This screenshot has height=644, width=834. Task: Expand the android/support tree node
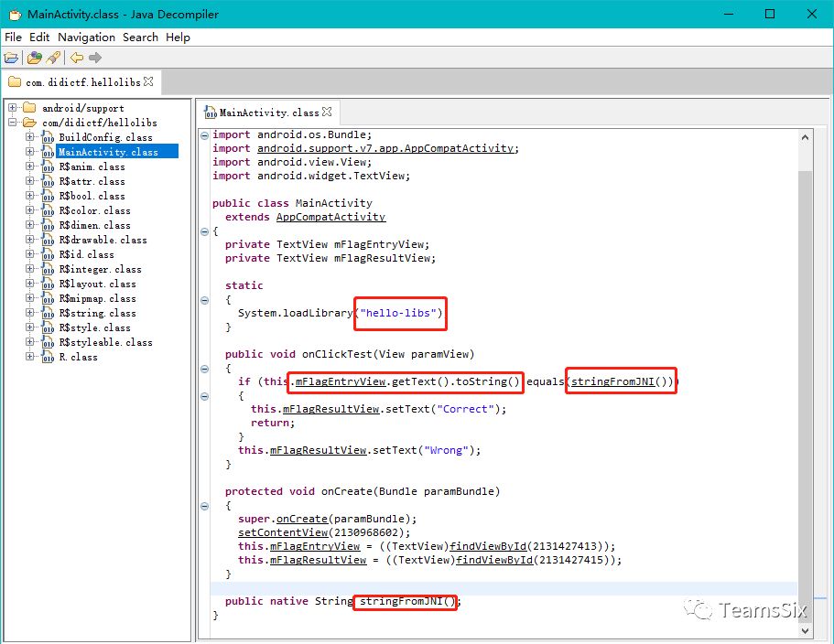coord(12,108)
